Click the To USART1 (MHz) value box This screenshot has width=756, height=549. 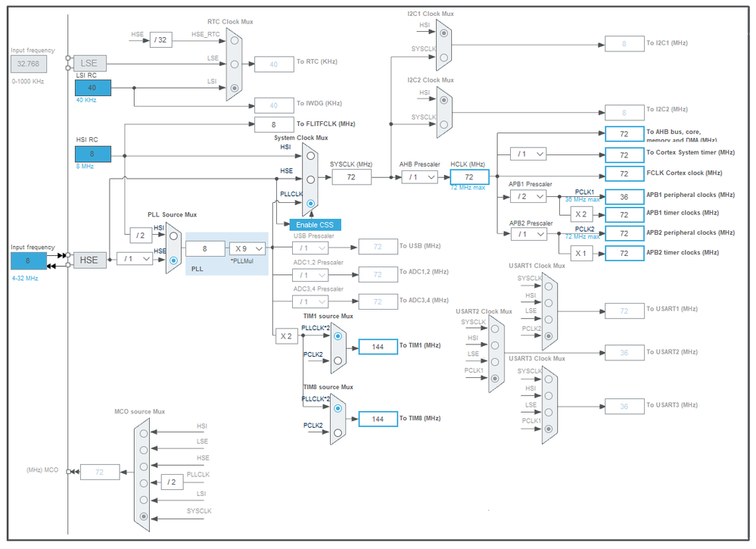pos(624,311)
